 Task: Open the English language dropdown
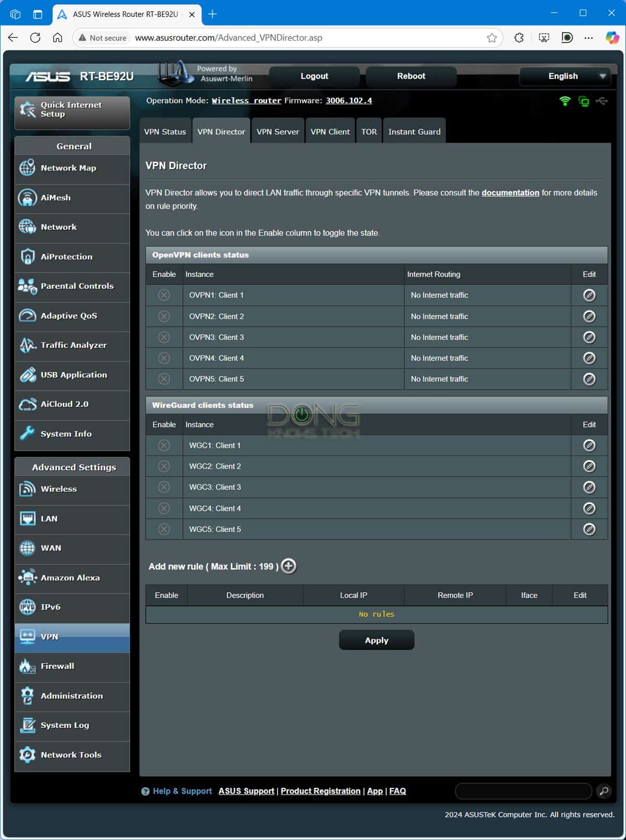(565, 76)
